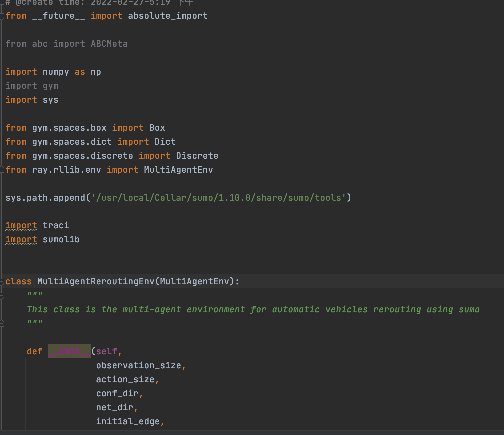504x435 pixels.
Task: Click the initial_edge parameter in the __init__ signature
Action: pyautogui.click(x=128, y=421)
